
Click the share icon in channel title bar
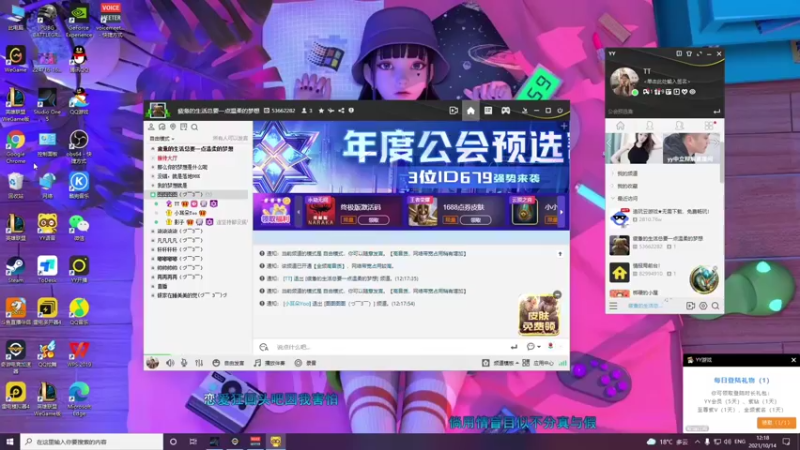click(341, 111)
